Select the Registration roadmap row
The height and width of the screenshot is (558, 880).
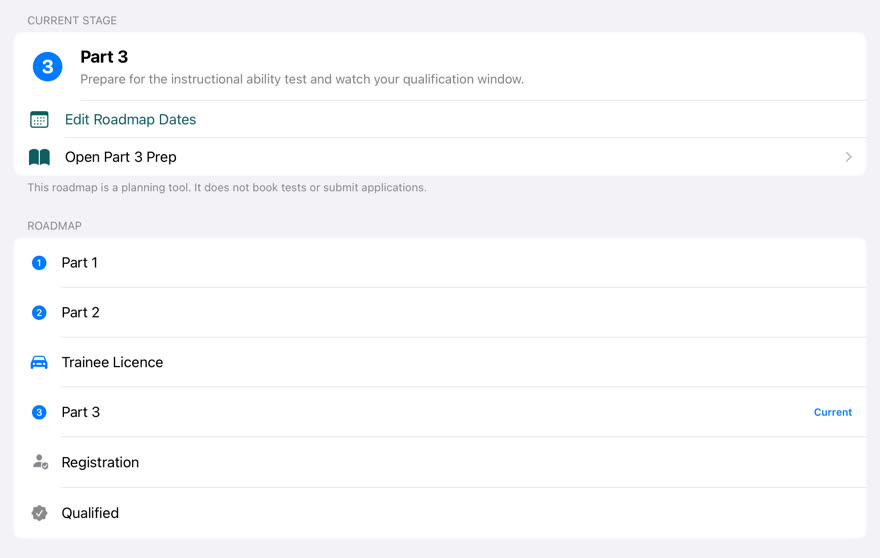pos(440,462)
